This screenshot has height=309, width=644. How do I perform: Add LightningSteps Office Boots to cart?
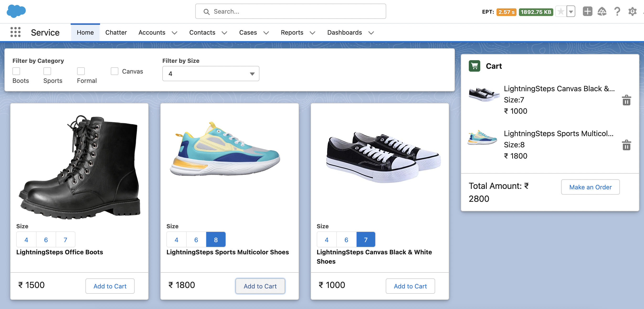coord(110,286)
